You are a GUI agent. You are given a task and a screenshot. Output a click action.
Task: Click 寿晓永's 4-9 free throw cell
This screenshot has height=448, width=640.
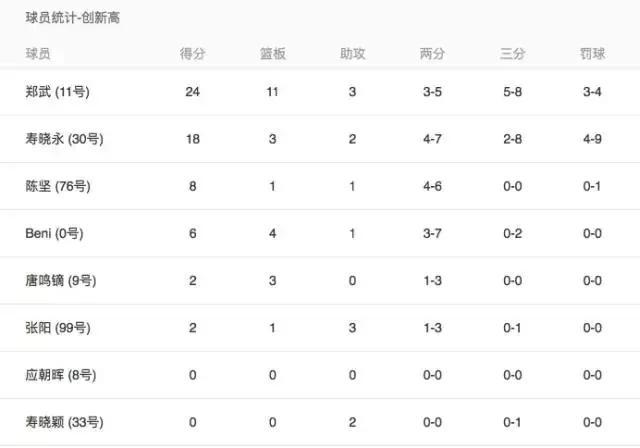click(x=591, y=139)
